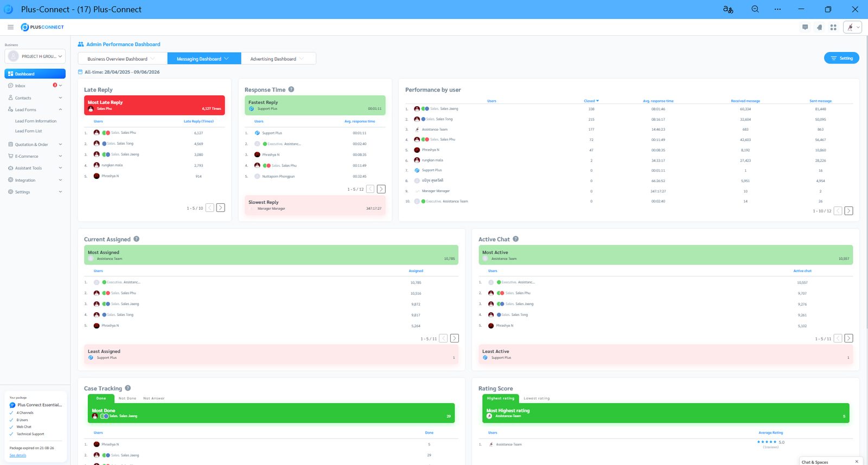This screenshot has width=868, height=465.
Task: Click the translate icon in title bar
Action: [x=728, y=9]
